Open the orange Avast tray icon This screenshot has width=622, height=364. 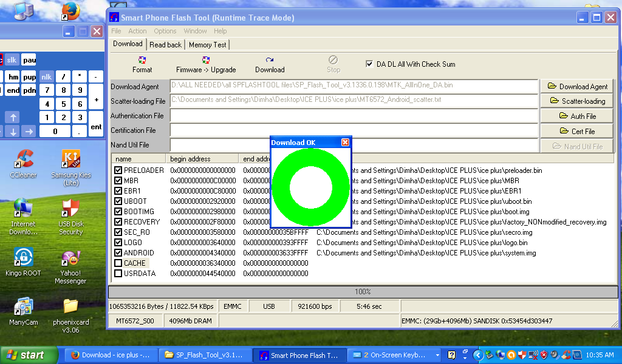511,355
